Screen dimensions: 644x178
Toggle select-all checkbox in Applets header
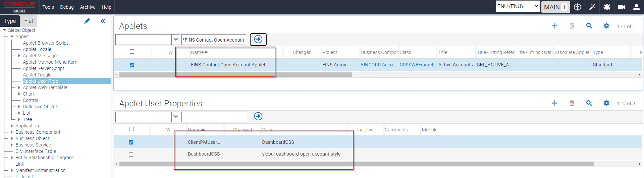(x=132, y=52)
